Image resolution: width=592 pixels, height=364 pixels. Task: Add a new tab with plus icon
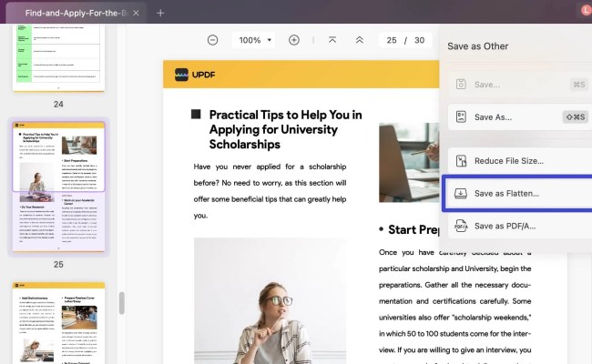coord(160,14)
